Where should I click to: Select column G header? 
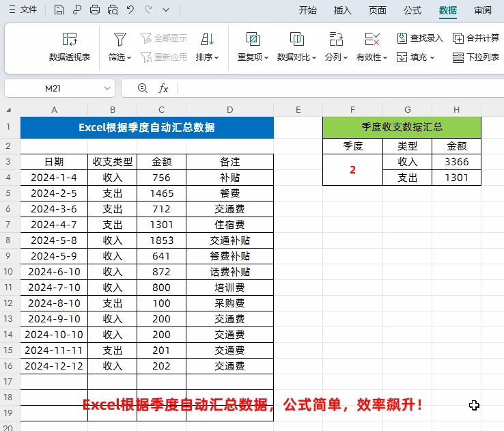pos(408,109)
